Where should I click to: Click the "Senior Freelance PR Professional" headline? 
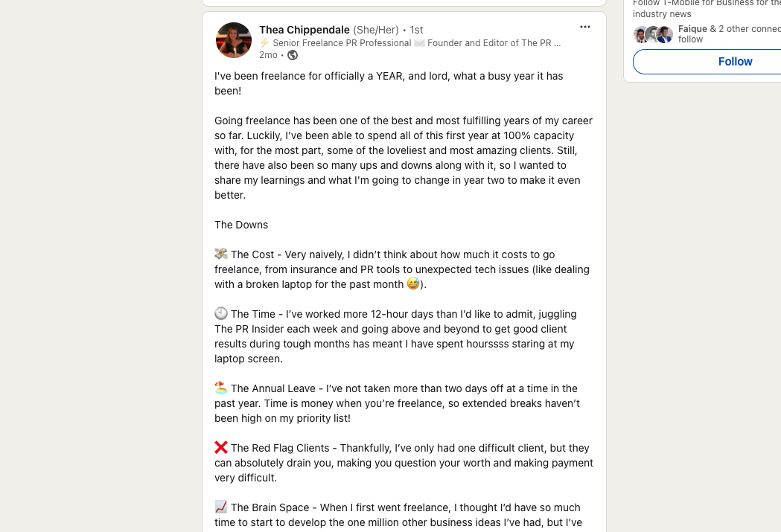[342, 43]
